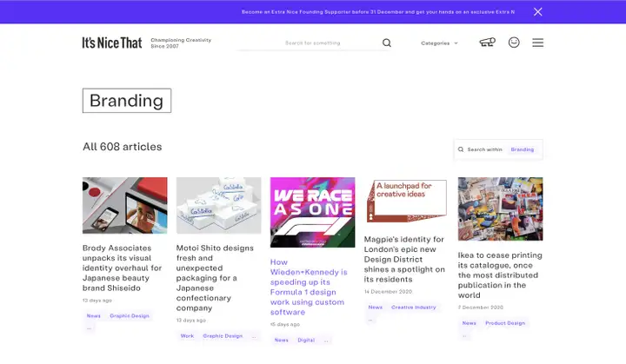
Task: Open the Ikea catalogue collage thumbnail
Action: [x=500, y=209]
